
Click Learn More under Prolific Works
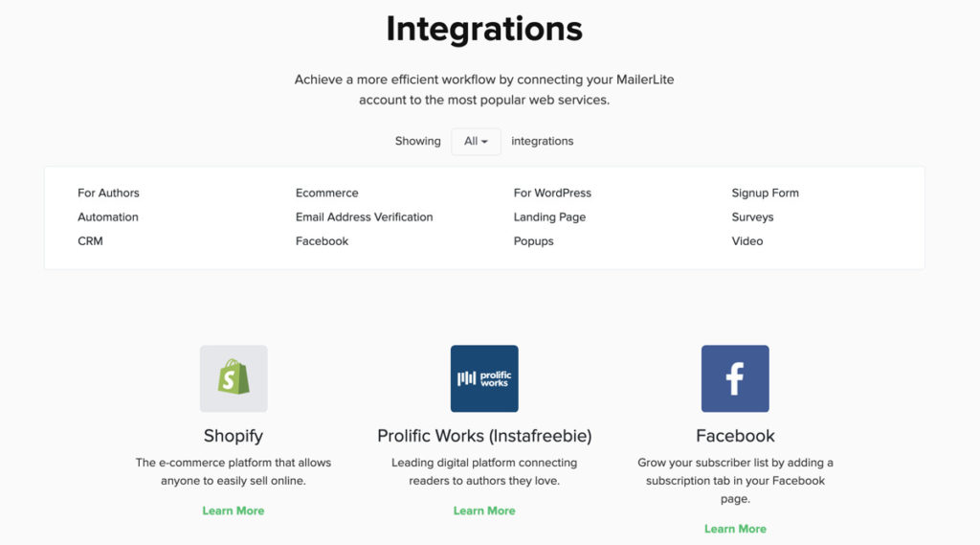484,511
